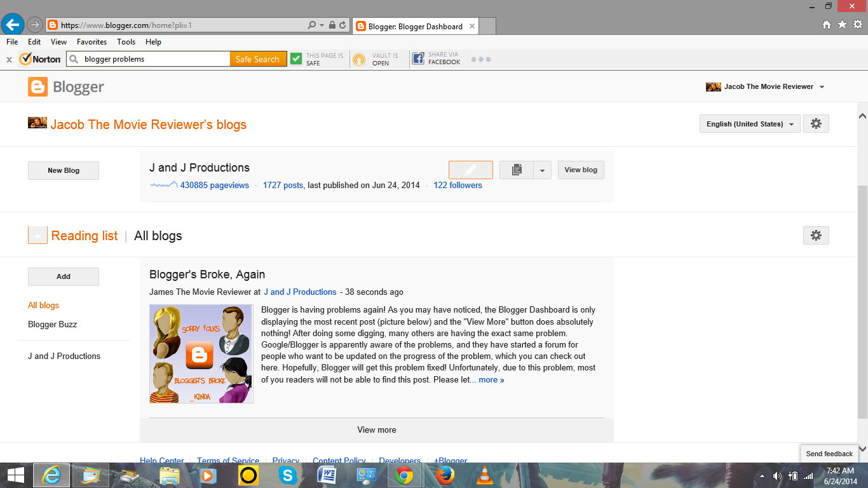Click the volume speaker in system tray
The height and width of the screenshot is (488, 868).
click(x=776, y=475)
